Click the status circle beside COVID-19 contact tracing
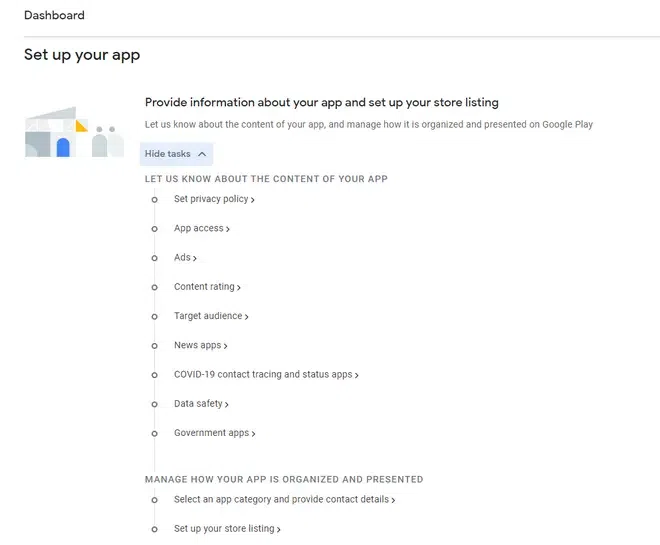 coord(154,375)
